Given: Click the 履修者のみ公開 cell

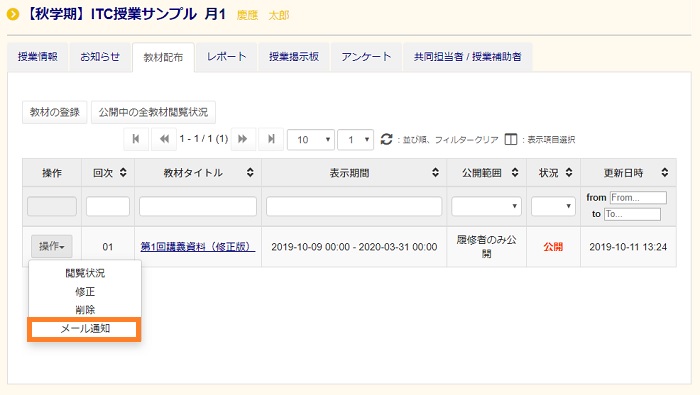Looking at the screenshot, I should pyautogui.click(x=486, y=247).
